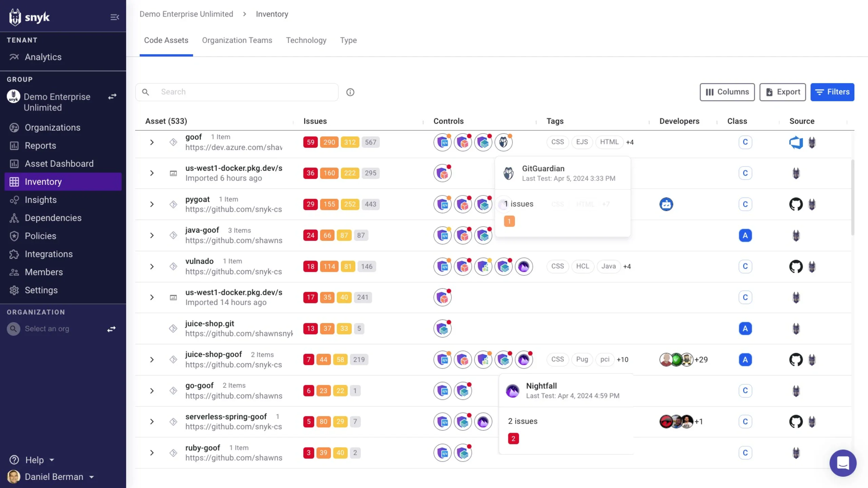Expand the goof asset row
Viewport: 868px width, 488px height.
pos(152,142)
